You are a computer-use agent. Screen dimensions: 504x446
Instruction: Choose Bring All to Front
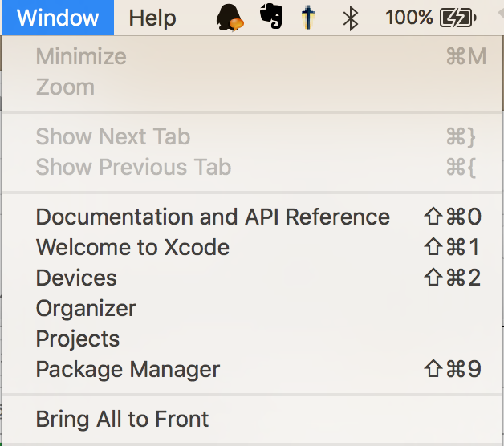[252, 419]
